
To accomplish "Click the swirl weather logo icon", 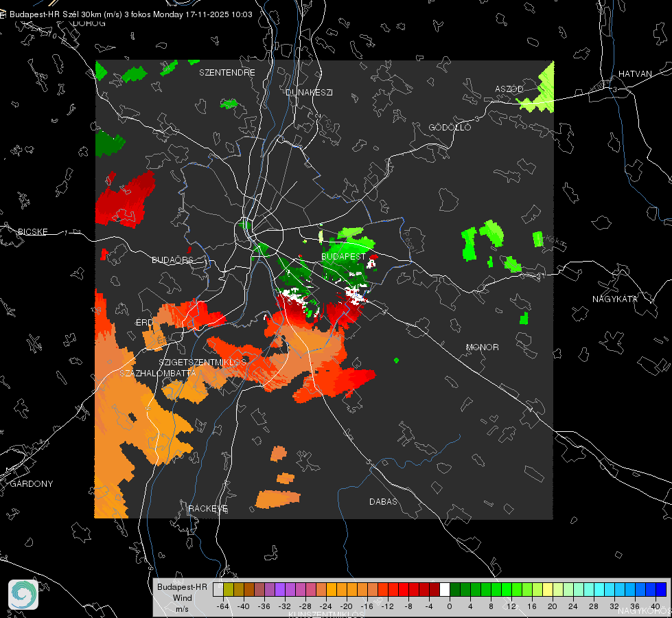I will click(23, 595).
